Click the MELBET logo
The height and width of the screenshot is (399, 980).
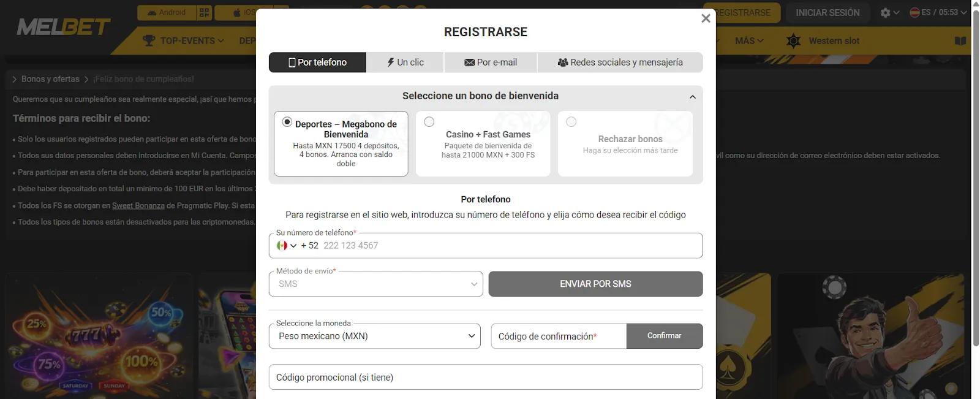64,26
